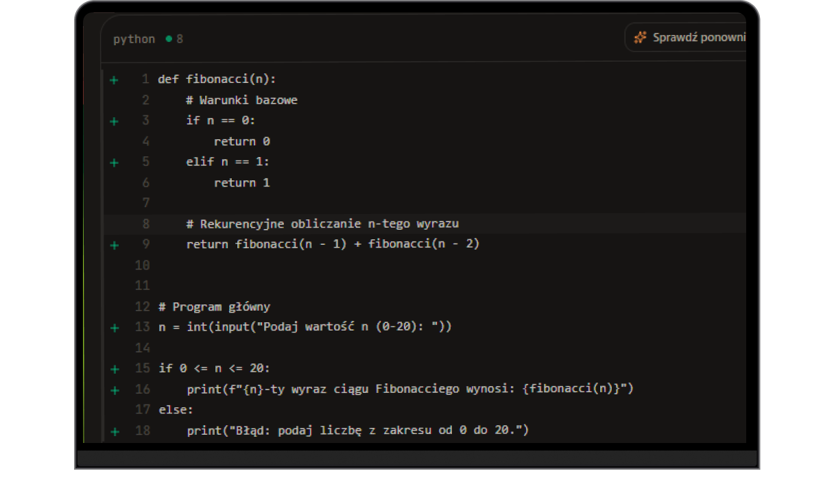Viewport: 834px width, 504px height.
Task: Select the python language label
Action: [x=134, y=39]
